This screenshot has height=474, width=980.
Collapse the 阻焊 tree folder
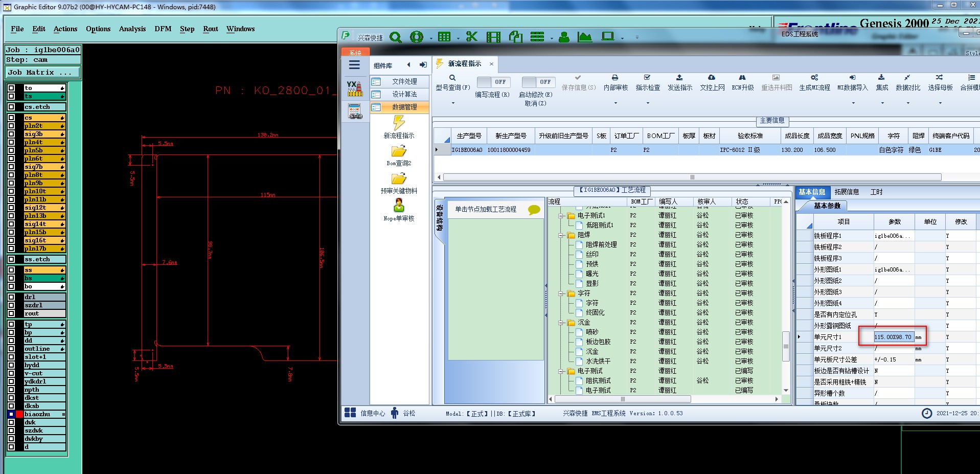561,235
